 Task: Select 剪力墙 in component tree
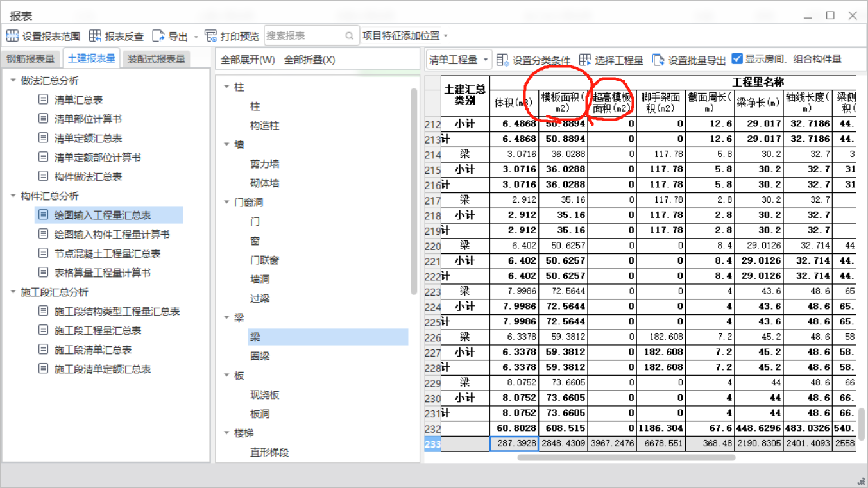(x=264, y=164)
